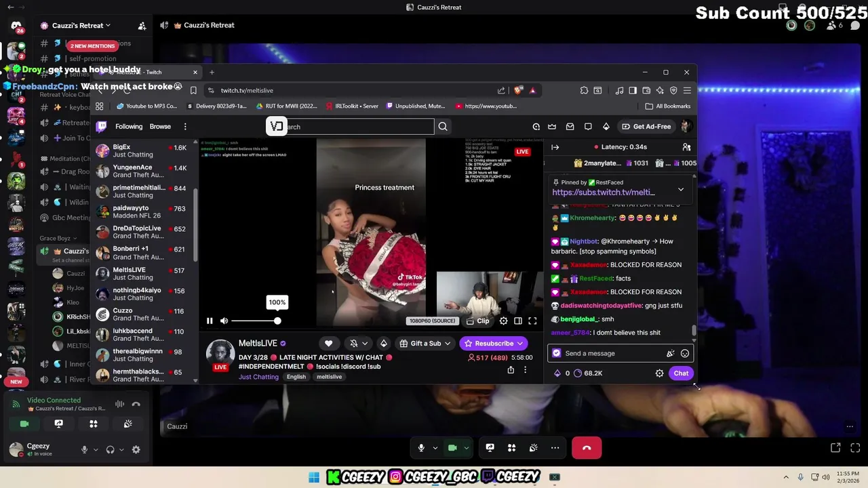
Task: Send message with the Chat button
Action: [x=681, y=373]
